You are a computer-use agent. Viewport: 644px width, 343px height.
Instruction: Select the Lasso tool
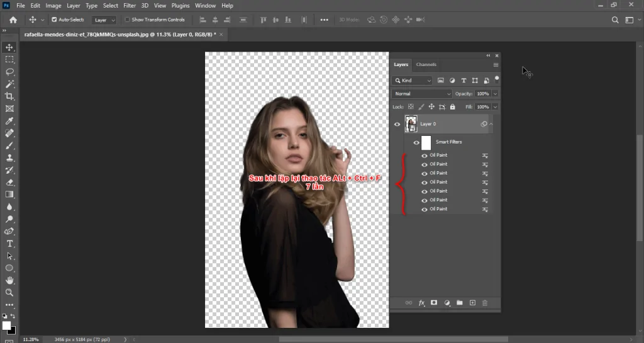point(9,72)
